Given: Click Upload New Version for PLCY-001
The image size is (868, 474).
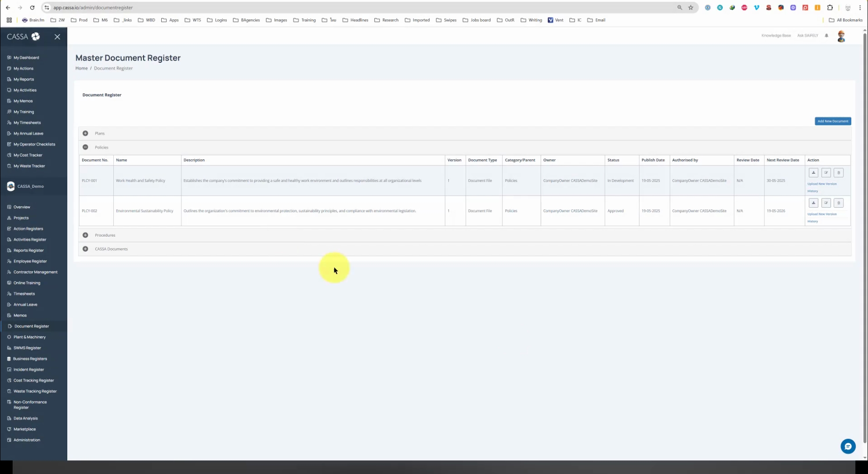Looking at the screenshot, I should click(821, 184).
